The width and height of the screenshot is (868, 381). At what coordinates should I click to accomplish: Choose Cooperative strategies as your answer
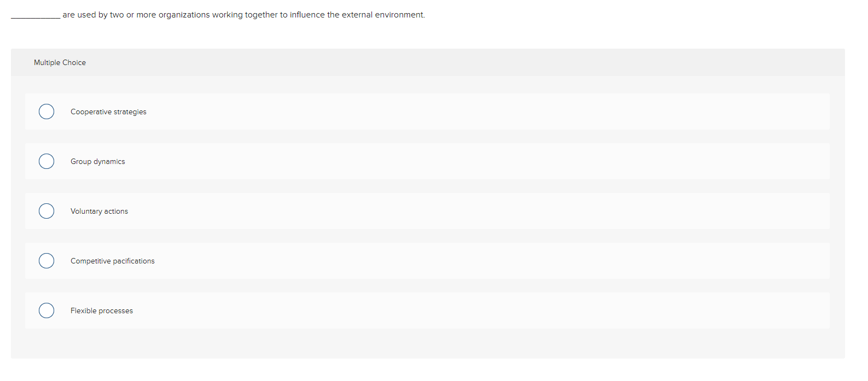click(108, 112)
